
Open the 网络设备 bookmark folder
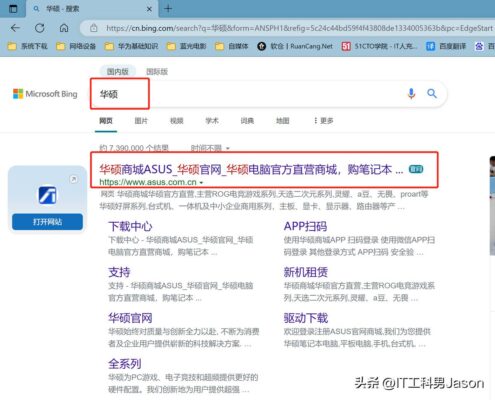pos(76,46)
